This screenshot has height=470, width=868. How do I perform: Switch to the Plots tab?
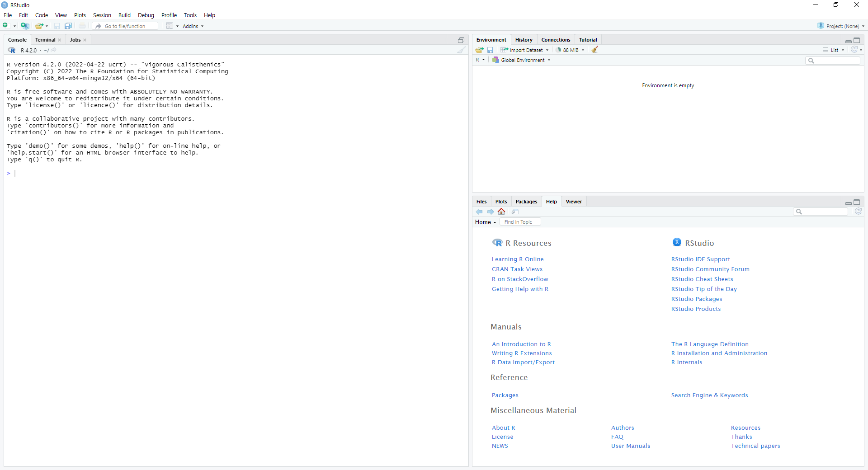501,202
